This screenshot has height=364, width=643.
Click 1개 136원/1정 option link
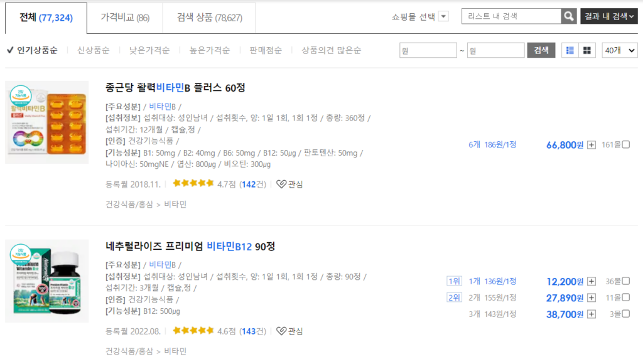pyautogui.click(x=492, y=281)
